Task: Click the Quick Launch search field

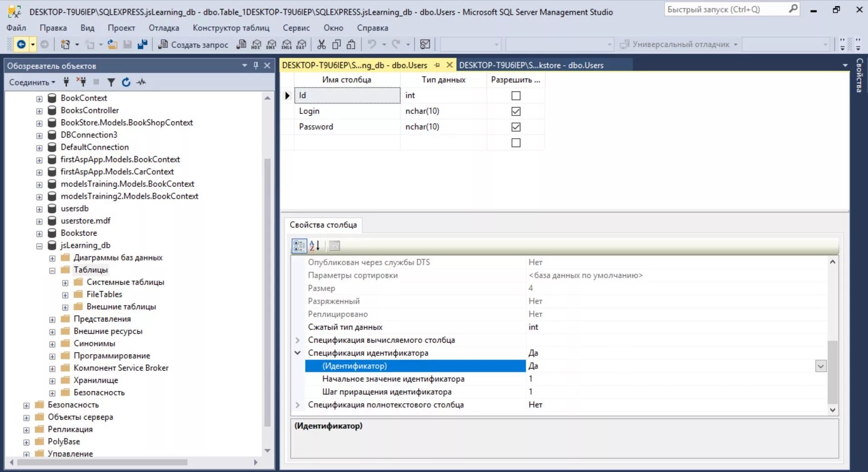Action: pos(726,9)
